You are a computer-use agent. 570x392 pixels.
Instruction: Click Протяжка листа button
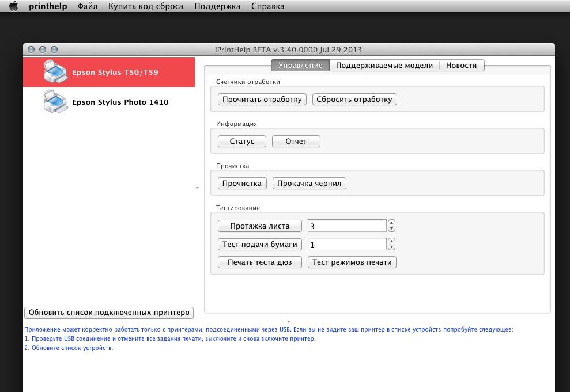tap(259, 226)
